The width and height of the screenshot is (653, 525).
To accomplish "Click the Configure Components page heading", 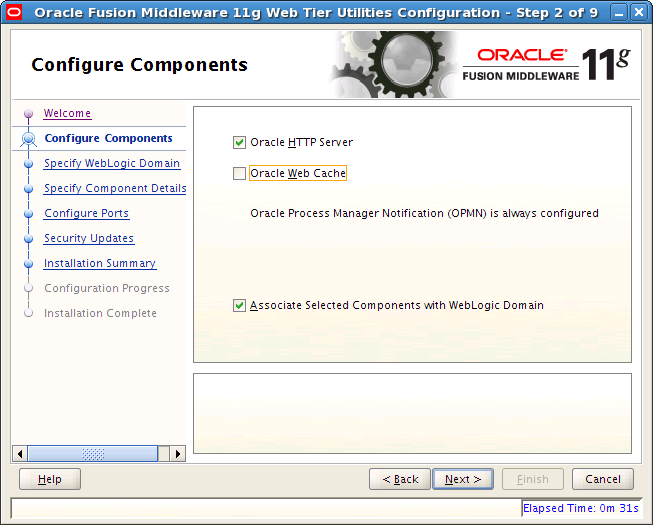I will tap(140, 65).
